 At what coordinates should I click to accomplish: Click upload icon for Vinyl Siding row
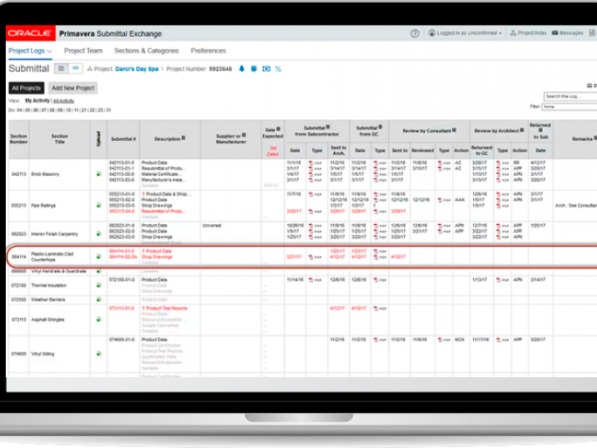[x=99, y=354]
